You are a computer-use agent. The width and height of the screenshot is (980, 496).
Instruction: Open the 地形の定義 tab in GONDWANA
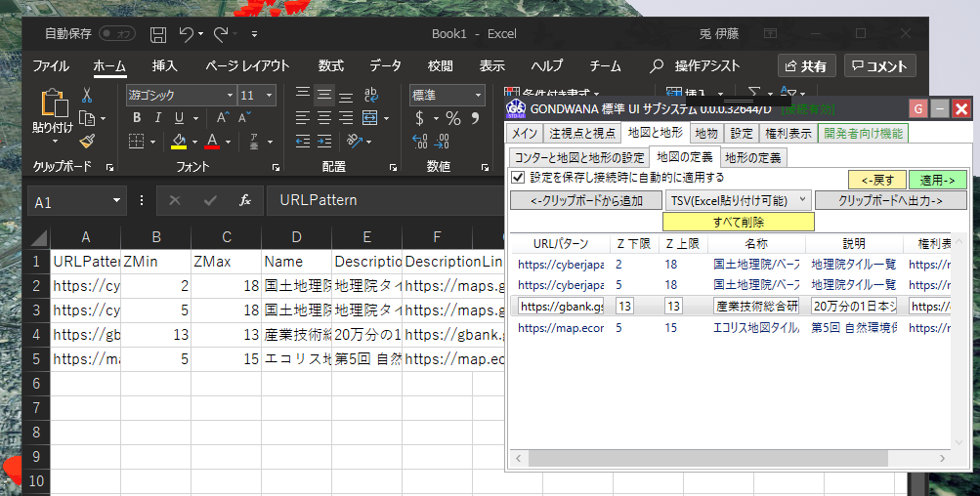[x=753, y=158]
